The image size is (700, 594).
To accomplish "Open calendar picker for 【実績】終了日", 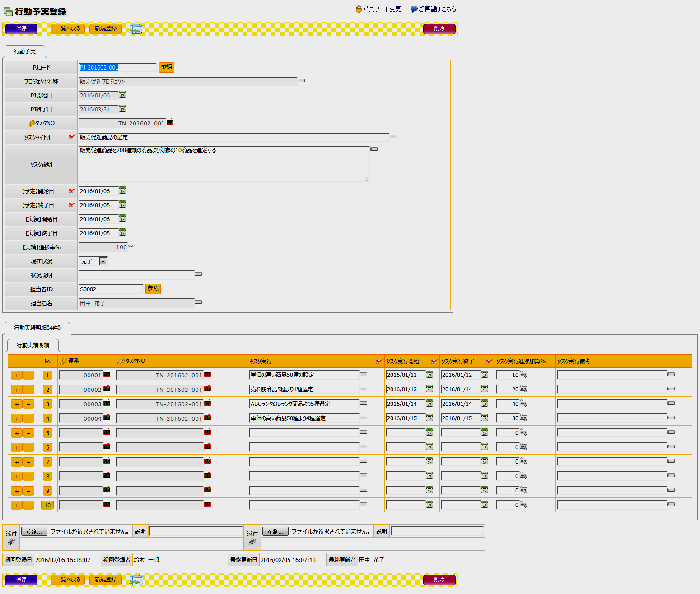I will [x=122, y=233].
